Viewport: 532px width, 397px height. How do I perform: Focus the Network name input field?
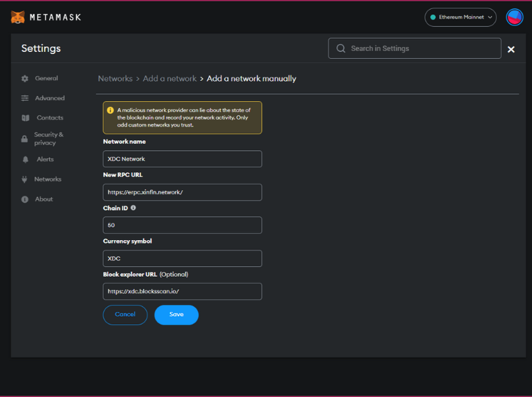(x=182, y=159)
